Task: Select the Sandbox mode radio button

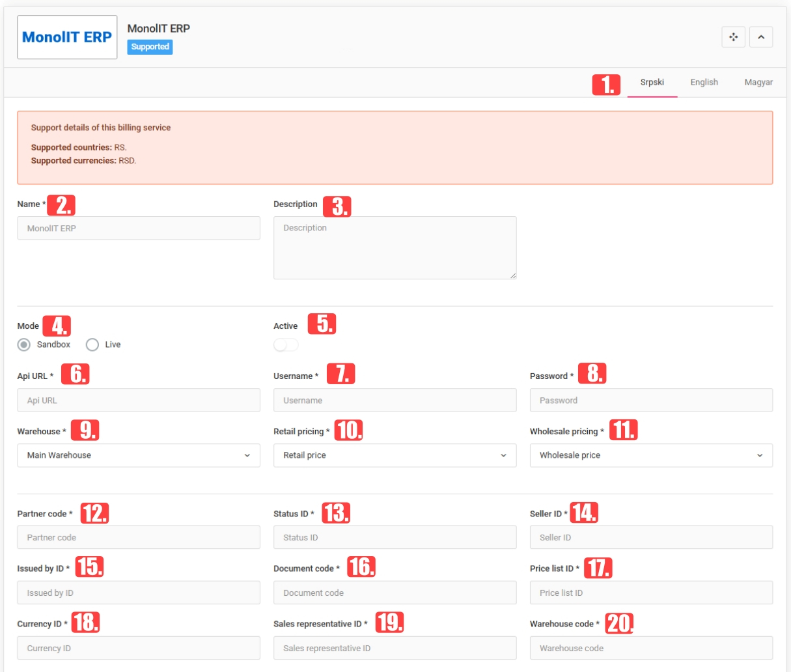Action: (24, 344)
